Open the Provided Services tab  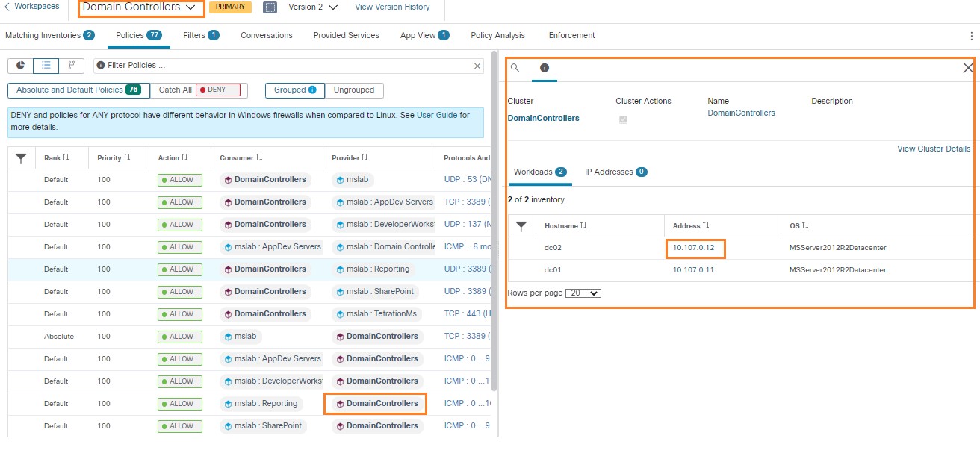[x=347, y=35]
